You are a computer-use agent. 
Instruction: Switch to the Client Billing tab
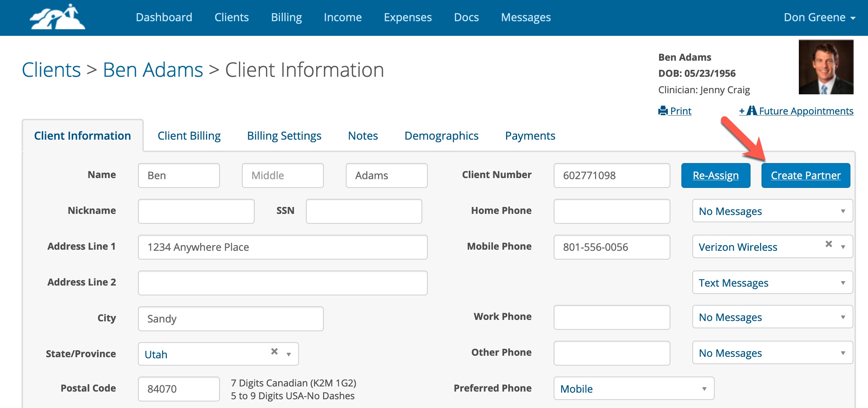click(x=189, y=136)
